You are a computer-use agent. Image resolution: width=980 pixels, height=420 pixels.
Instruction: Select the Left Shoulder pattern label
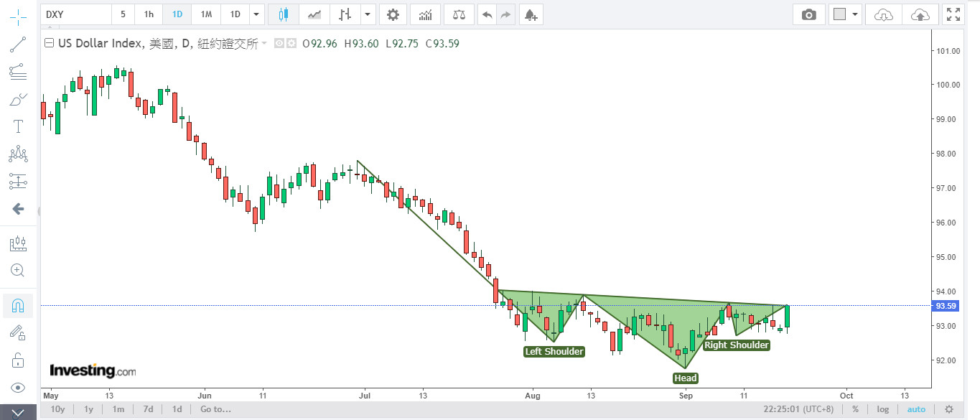[x=554, y=352]
